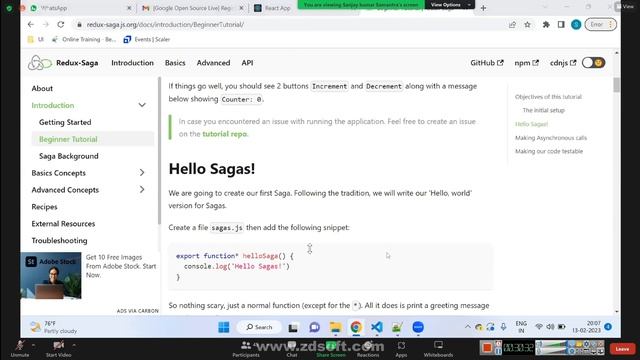Toggle dark mode switch on Redux-Saga site
Screen dimensions: 640x360
click(593, 63)
